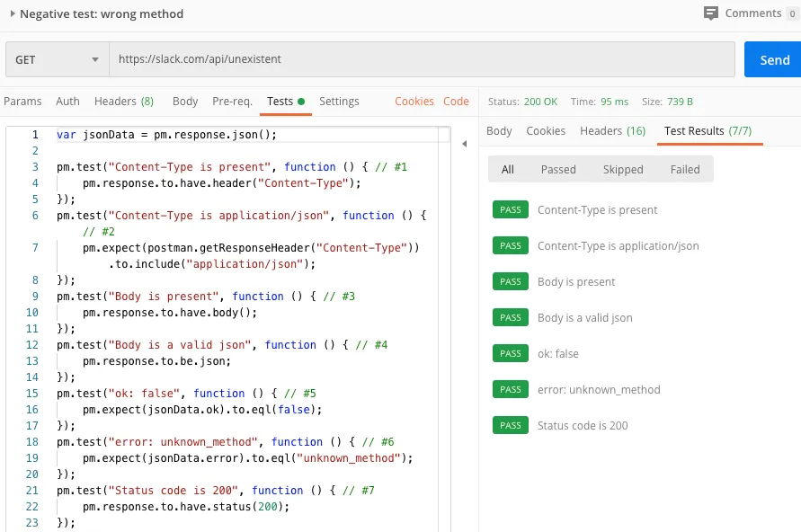Open the Headers (8) request tab
This screenshot has height=532, width=801.
tap(124, 101)
